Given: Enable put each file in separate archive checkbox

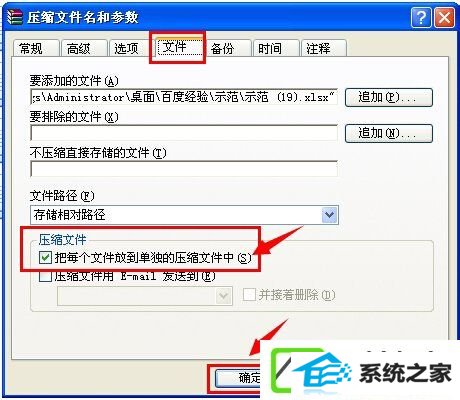Looking at the screenshot, I should click(45, 258).
